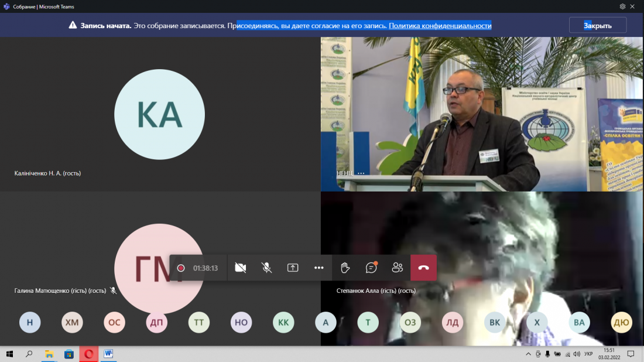Expand hidden system tray icons

[528, 354]
